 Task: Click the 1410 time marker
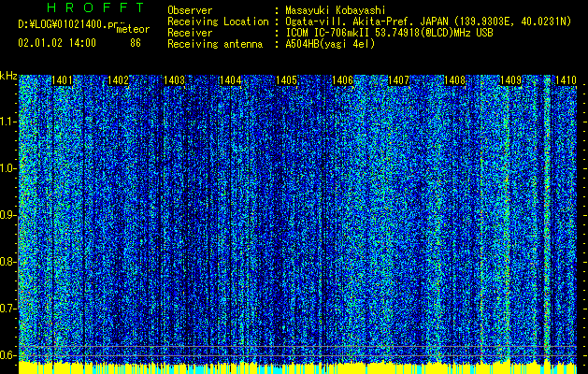coord(566,80)
